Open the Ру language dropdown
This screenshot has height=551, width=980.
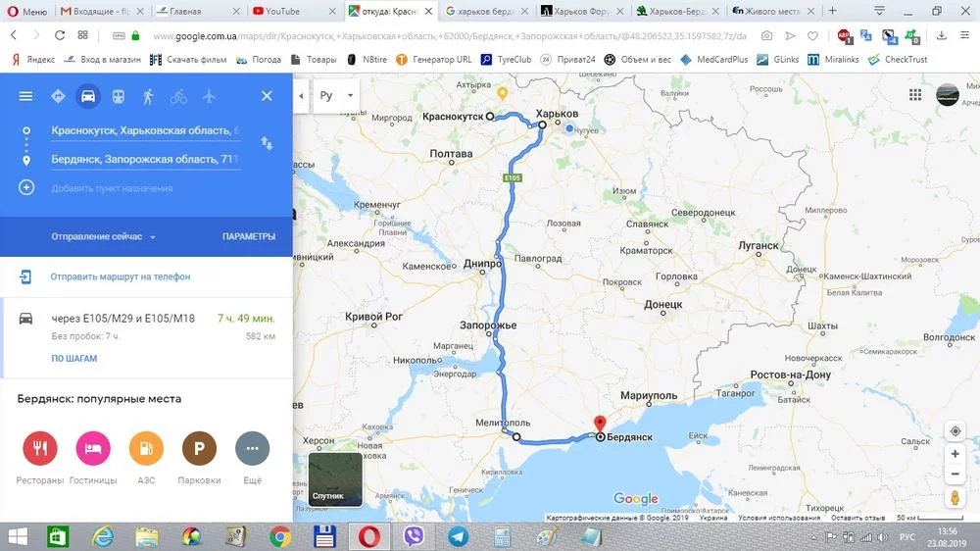tap(336, 96)
